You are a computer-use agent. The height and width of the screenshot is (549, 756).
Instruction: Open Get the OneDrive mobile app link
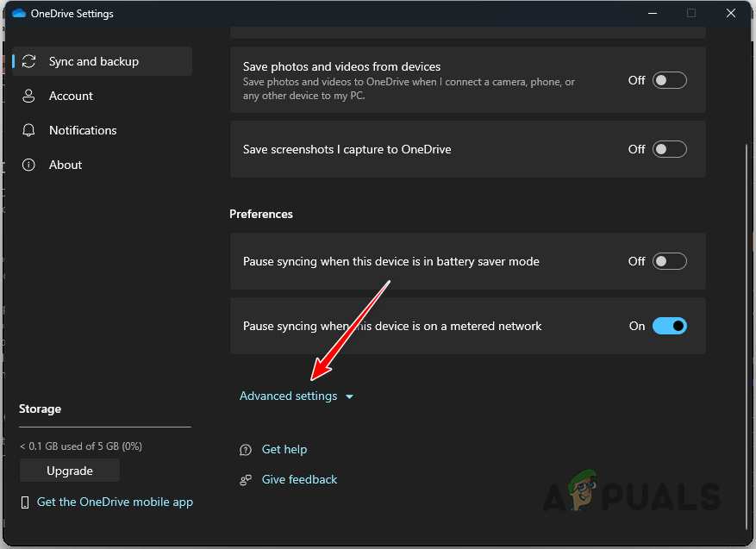coord(115,502)
